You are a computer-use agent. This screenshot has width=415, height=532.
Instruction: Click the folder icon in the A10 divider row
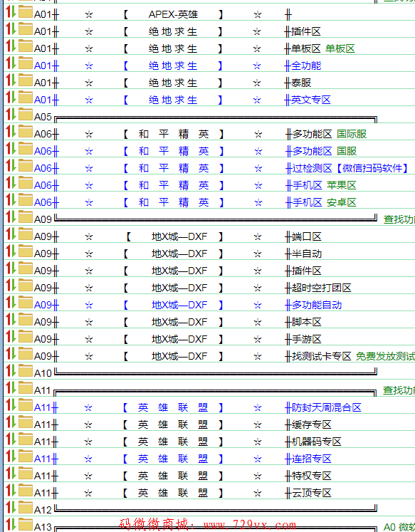25,370
